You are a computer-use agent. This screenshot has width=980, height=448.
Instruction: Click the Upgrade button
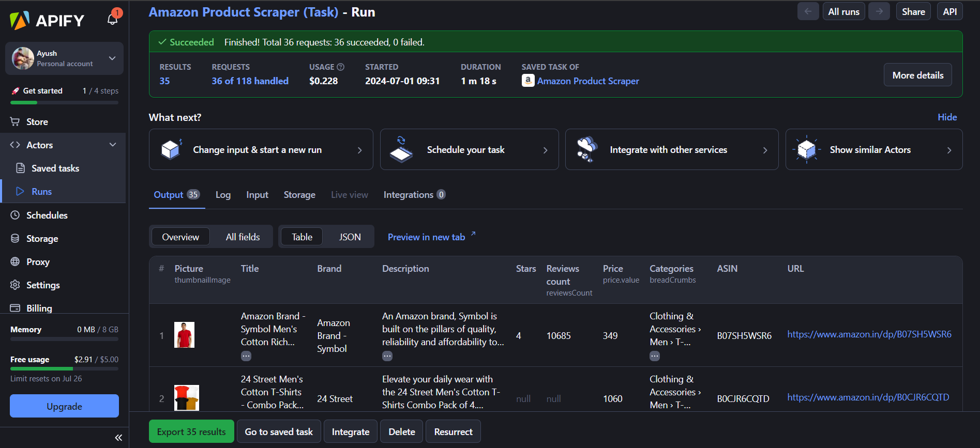(x=64, y=406)
